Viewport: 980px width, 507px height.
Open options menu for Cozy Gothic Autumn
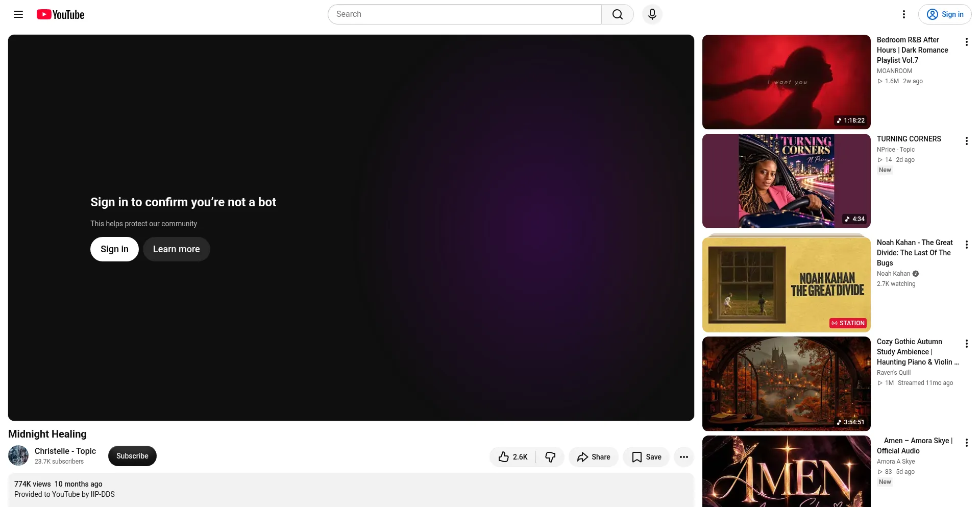(x=966, y=344)
